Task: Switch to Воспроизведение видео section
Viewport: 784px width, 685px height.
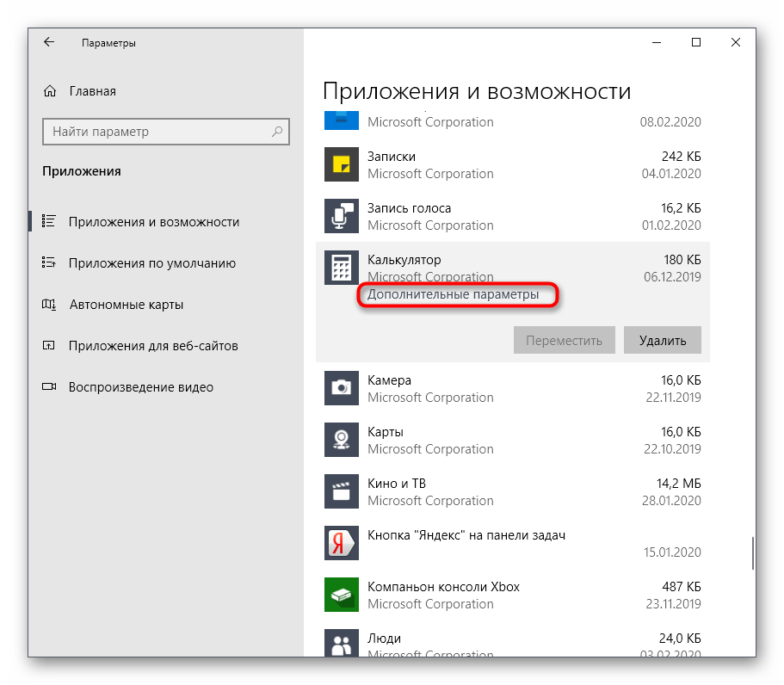Action: [x=141, y=387]
